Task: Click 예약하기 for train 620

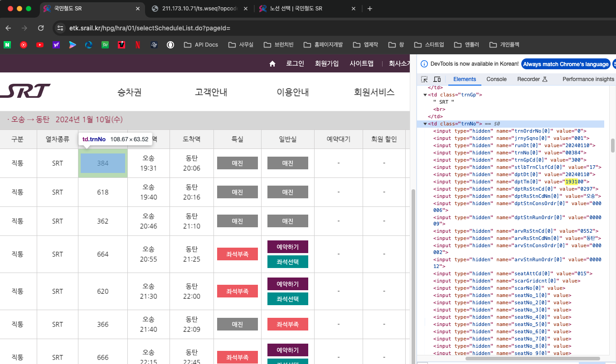Action: (288, 284)
